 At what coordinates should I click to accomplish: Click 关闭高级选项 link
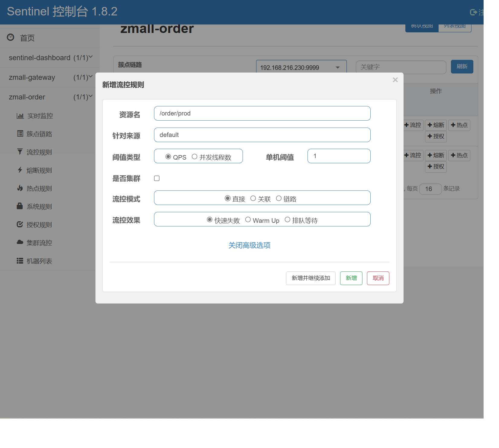[x=249, y=245]
